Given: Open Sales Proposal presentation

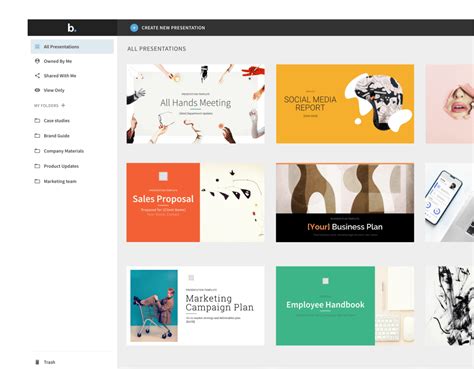Looking at the screenshot, I should [196, 202].
